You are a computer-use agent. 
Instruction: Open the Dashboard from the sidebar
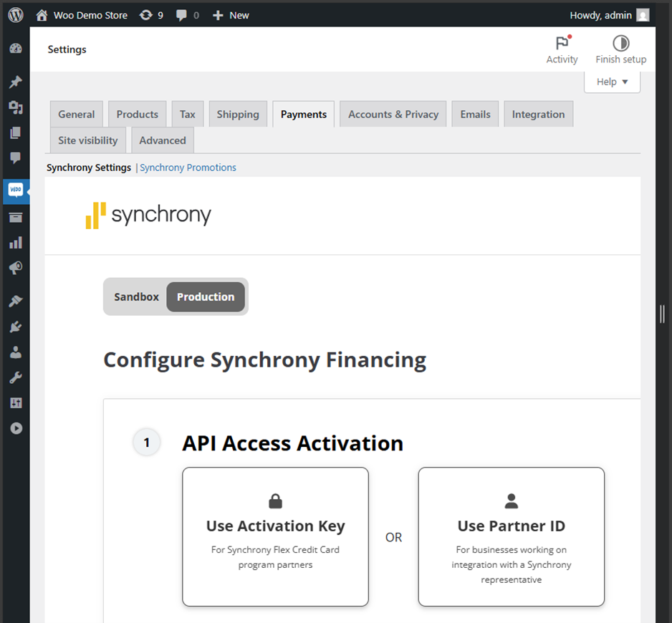pyautogui.click(x=15, y=49)
